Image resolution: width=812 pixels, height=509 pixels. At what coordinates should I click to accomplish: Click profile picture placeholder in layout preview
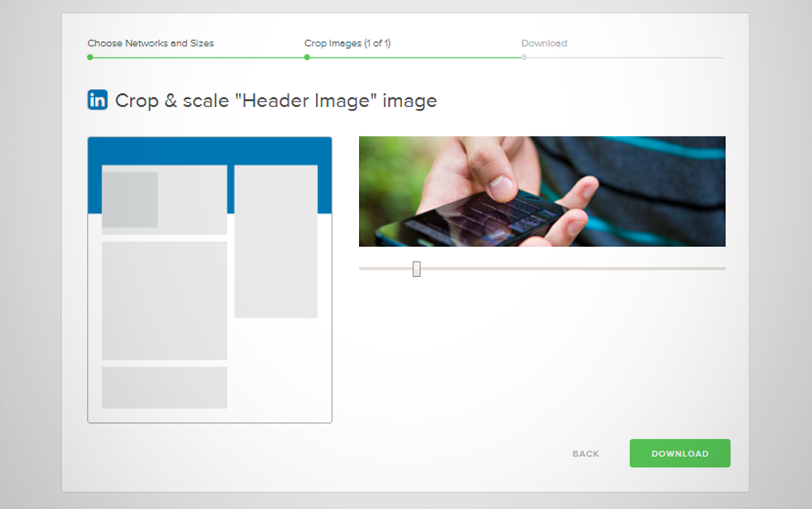pyautogui.click(x=130, y=200)
